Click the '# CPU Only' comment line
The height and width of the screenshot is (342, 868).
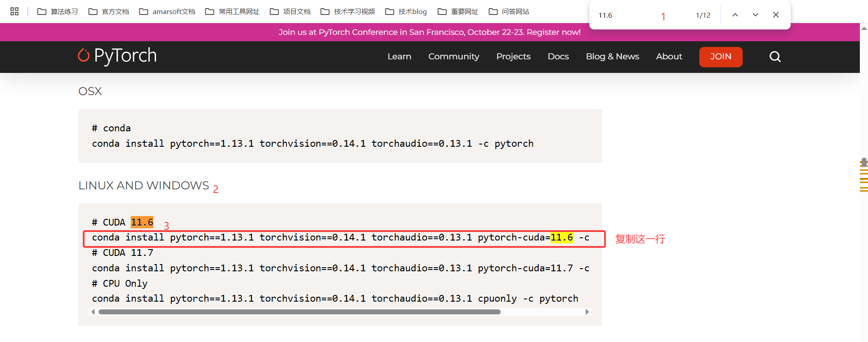(119, 284)
